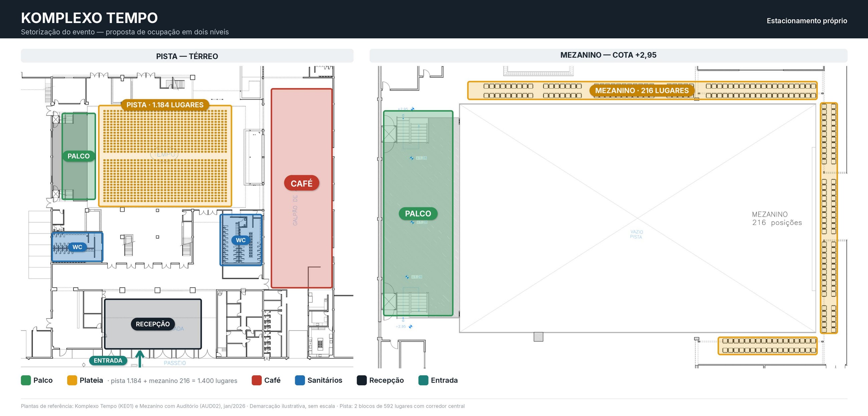Click the PALCO label on the mezzanine plan
868x416 pixels.
(x=418, y=213)
